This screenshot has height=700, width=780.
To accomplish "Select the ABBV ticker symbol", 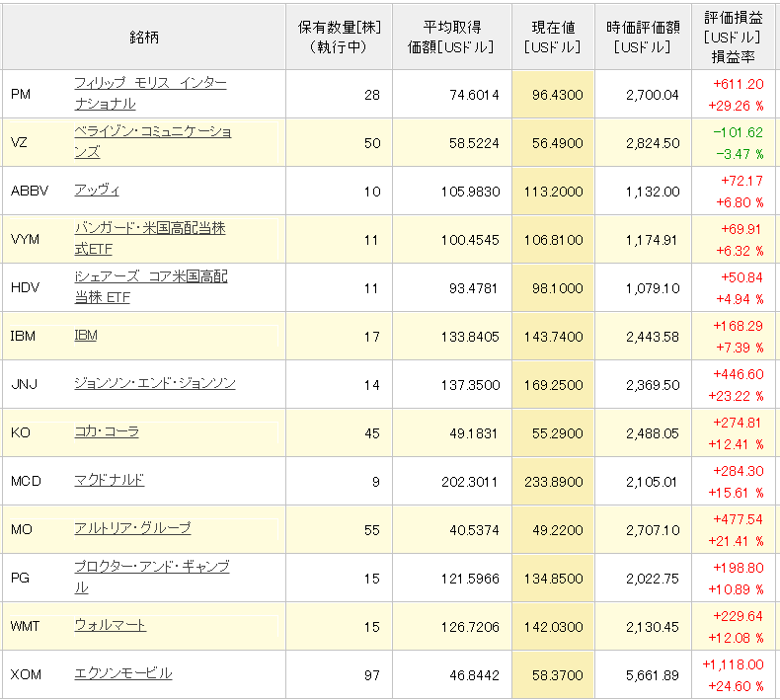I will point(30,192).
